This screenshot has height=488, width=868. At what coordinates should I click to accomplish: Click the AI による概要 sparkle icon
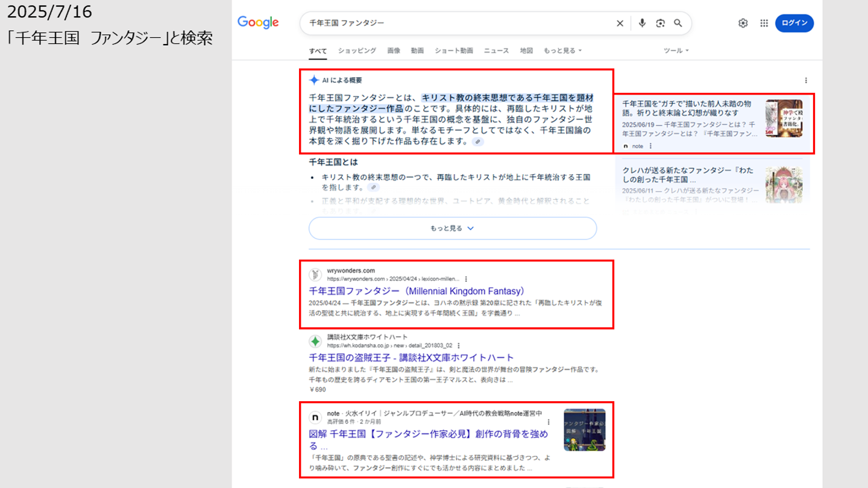pyautogui.click(x=314, y=80)
